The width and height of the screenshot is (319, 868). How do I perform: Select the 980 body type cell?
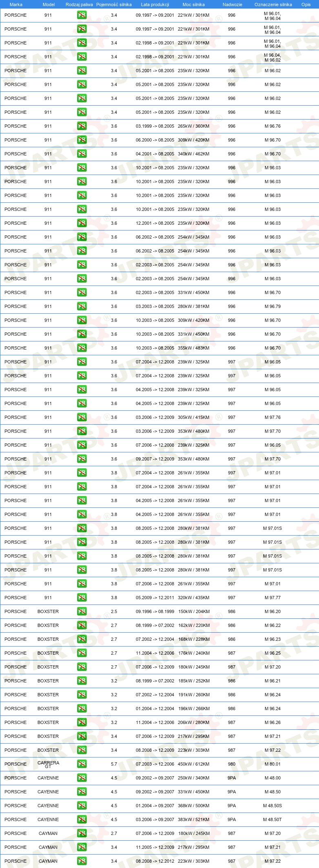pyautogui.click(x=232, y=764)
